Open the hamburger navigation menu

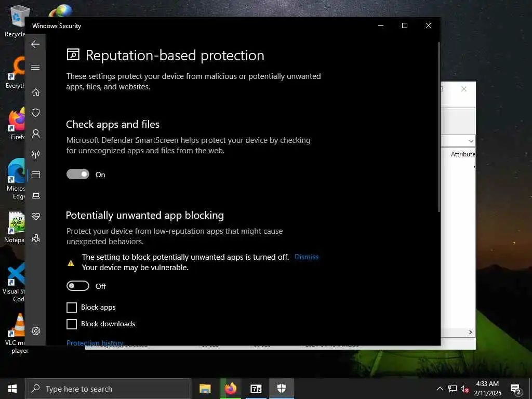pyautogui.click(x=35, y=67)
